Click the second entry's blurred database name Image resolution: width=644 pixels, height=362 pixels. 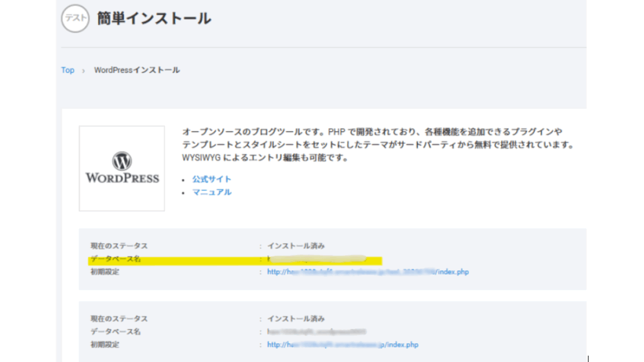(316, 331)
